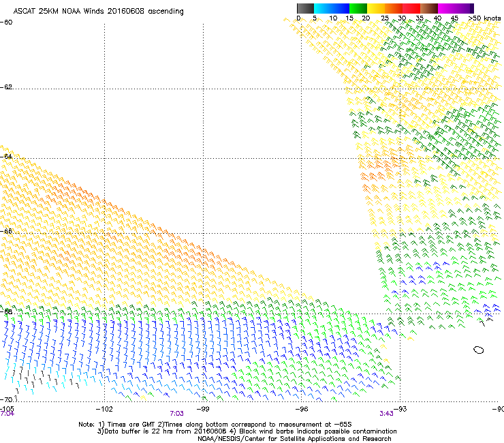The width and height of the screenshot is (504, 443).
Task: Click the '7:04' purple time label
Action: click(7, 414)
